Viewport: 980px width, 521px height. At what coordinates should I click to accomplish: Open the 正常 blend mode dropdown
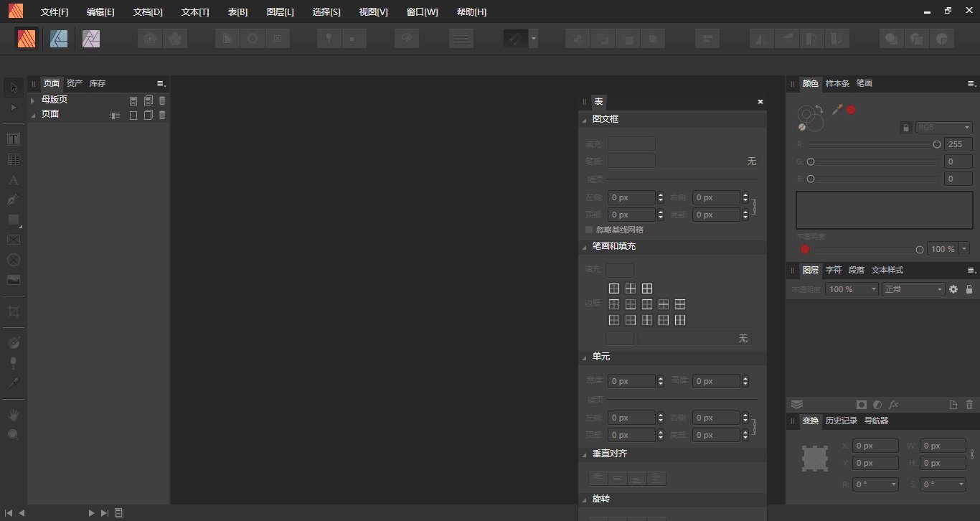[913, 289]
